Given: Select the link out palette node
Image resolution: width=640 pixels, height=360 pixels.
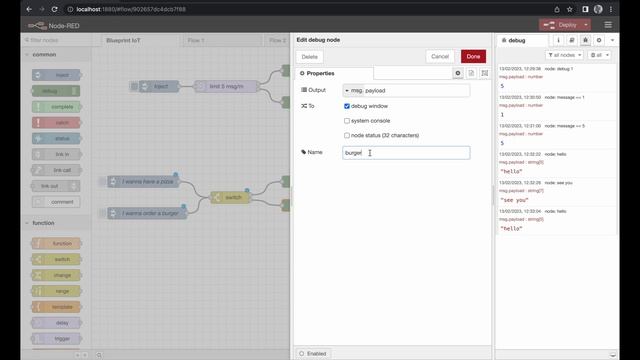Looking at the screenshot, I should pyautogui.click(x=56, y=186).
